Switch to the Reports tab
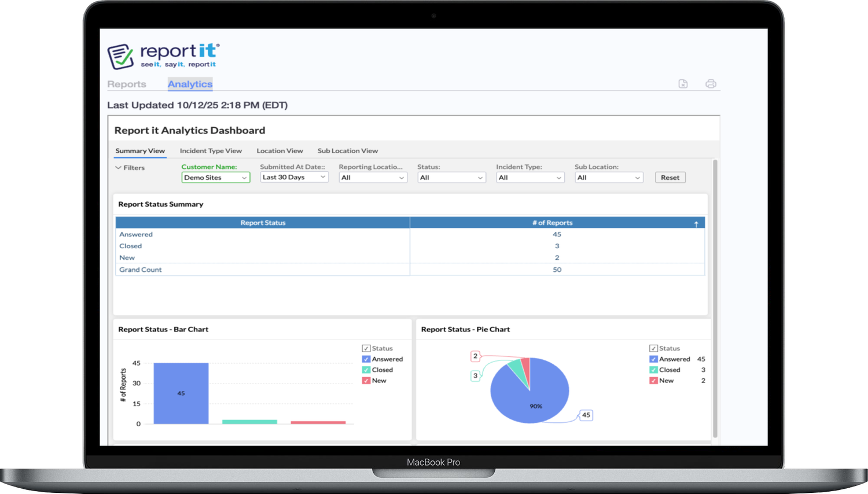 tap(127, 84)
